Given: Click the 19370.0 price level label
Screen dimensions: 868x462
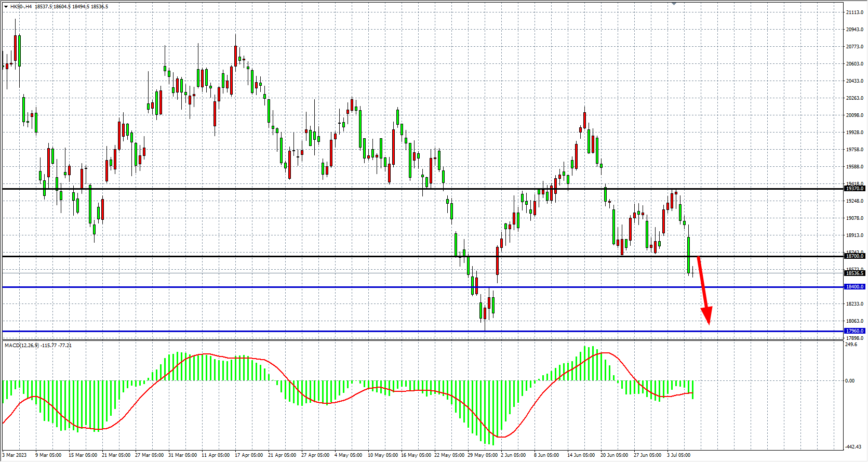Looking at the screenshot, I should [854, 189].
